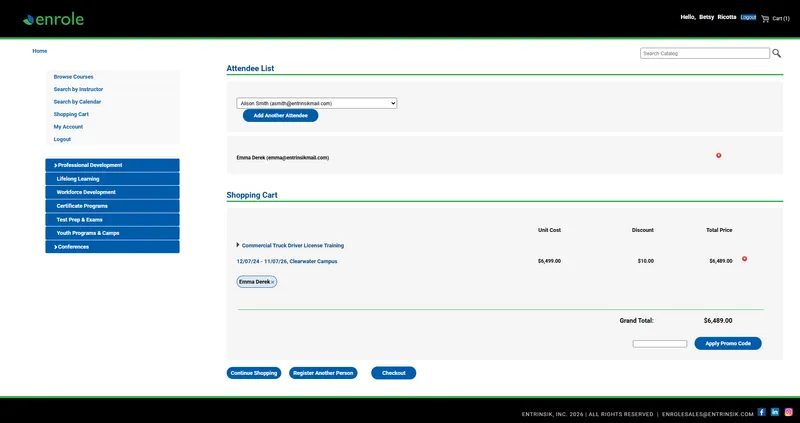Viewport: 800px width, 423px height.
Task: Click the $6,499.00 unit cost value
Action: click(x=549, y=261)
